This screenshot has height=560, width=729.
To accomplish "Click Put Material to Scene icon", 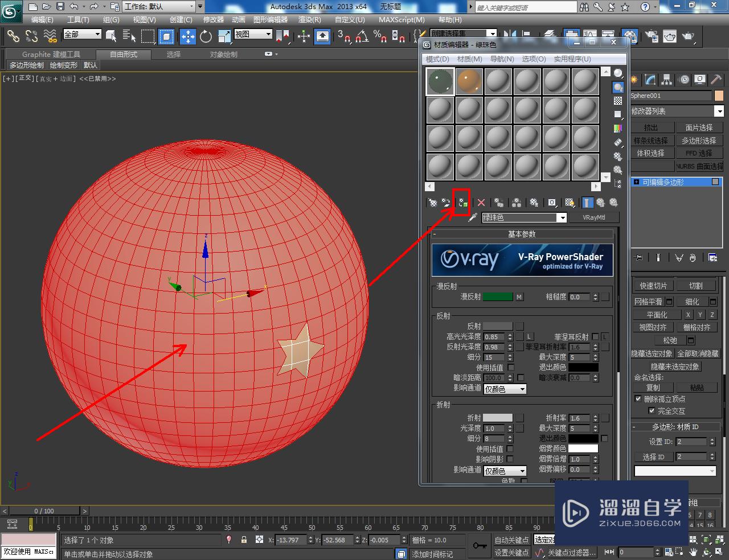I will 446,203.
